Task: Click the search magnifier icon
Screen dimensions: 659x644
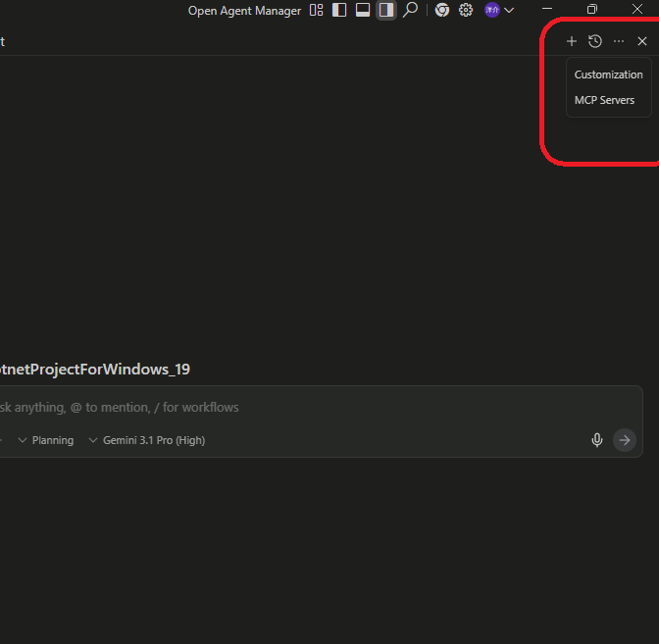Action: (x=411, y=10)
